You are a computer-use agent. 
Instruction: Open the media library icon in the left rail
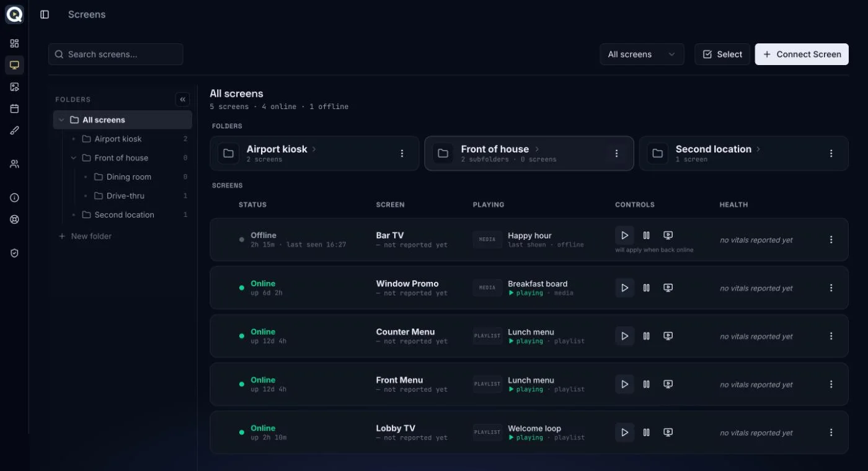coord(14,87)
